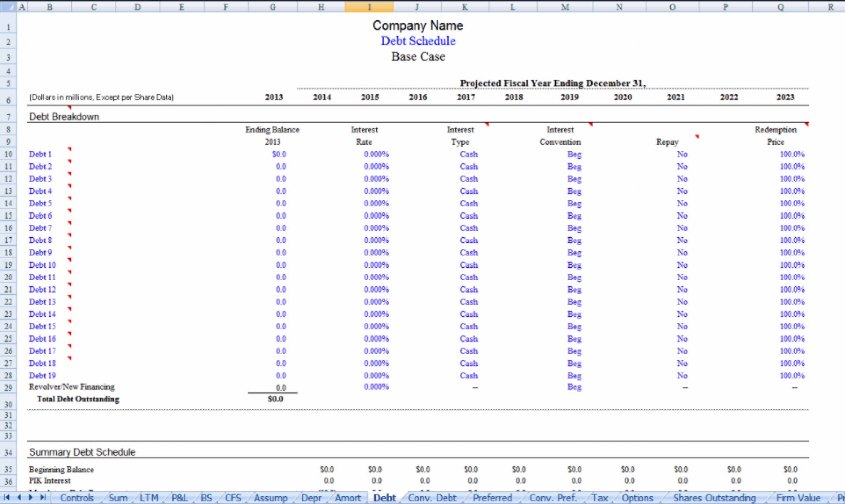The height and width of the screenshot is (504, 845).
Task: Select the Debt 5 label cell
Action: 40,204
